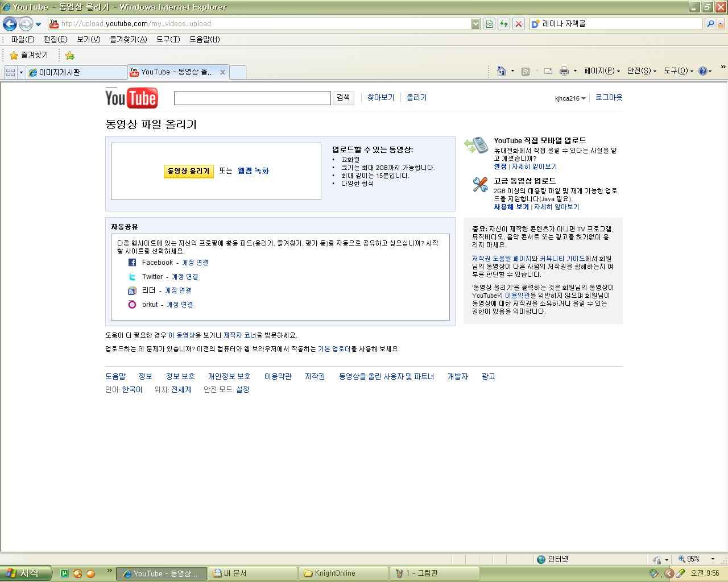The height and width of the screenshot is (582, 728).
Task: Click the magnifier search icon in IE search box
Action: click(x=710, y=24)
